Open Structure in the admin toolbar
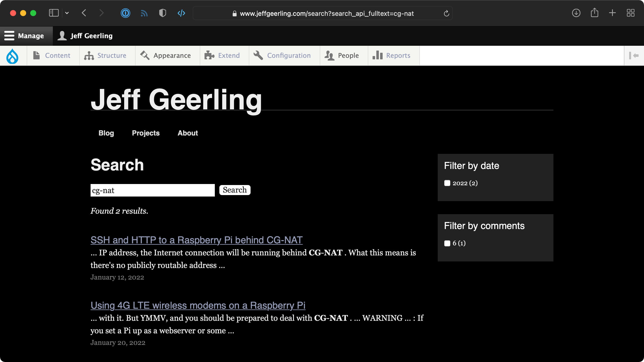The image size is (644, 362). click(x=89, y=55)
